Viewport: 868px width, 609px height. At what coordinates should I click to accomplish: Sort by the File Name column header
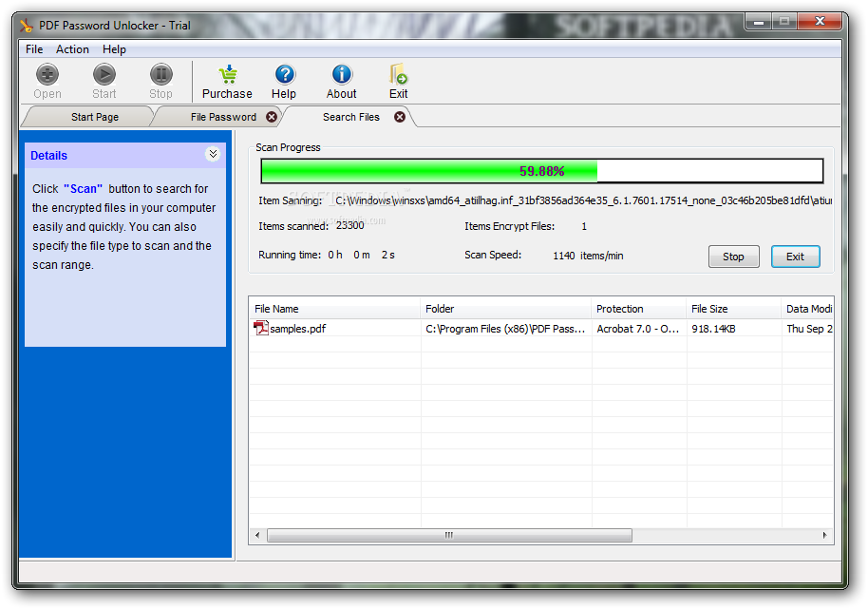pyautogui.click(x=334, y=309)
